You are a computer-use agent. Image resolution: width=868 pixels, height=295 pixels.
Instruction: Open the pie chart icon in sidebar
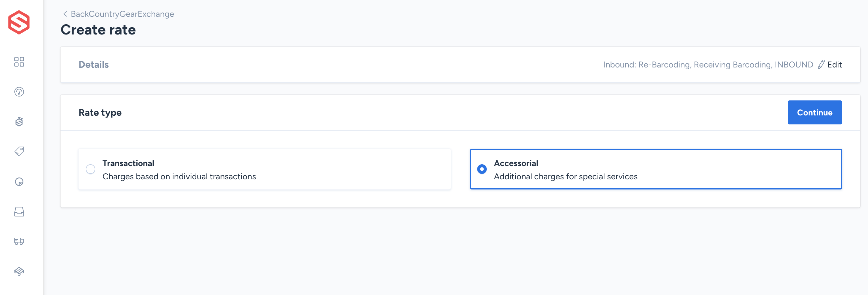[x=19, y=182]
